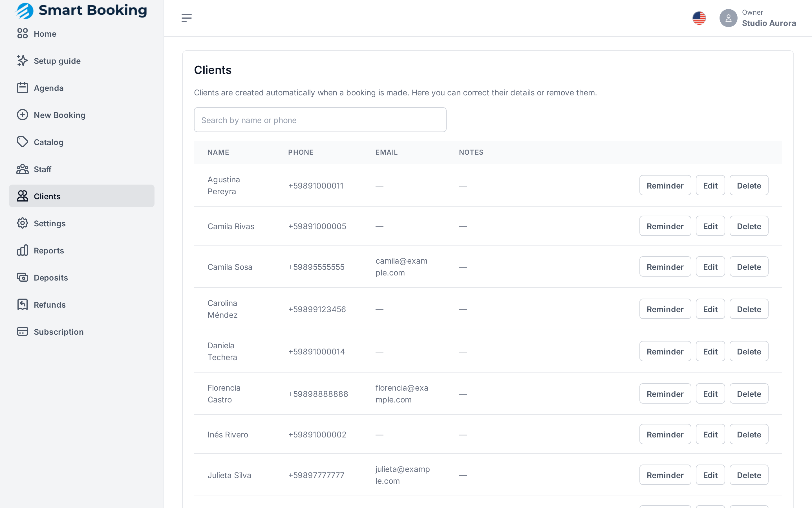Edit client Daniela Techera
Viewport: 812px width, 508px height.
[710, 351]
